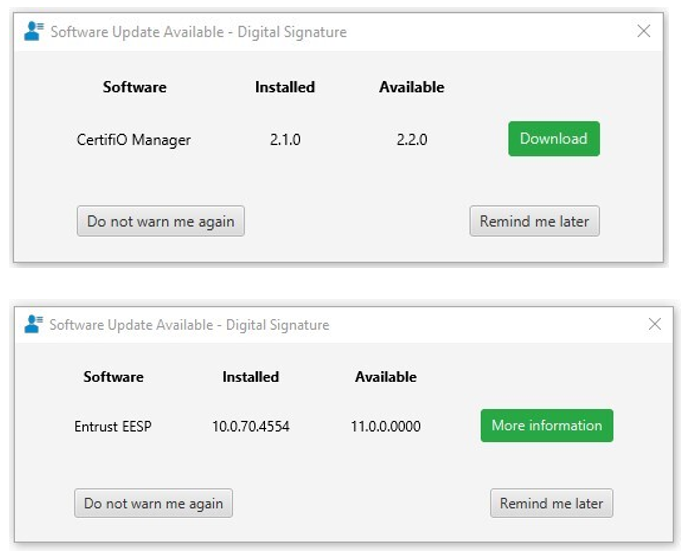Click the Installed column header in bottom dialog

tap(251, 377)
